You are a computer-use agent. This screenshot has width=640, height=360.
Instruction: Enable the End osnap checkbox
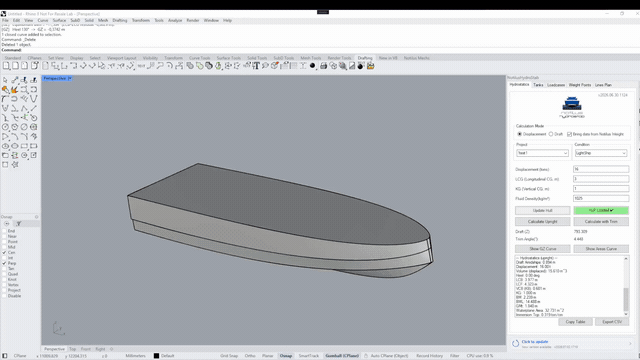pos(4,231)
